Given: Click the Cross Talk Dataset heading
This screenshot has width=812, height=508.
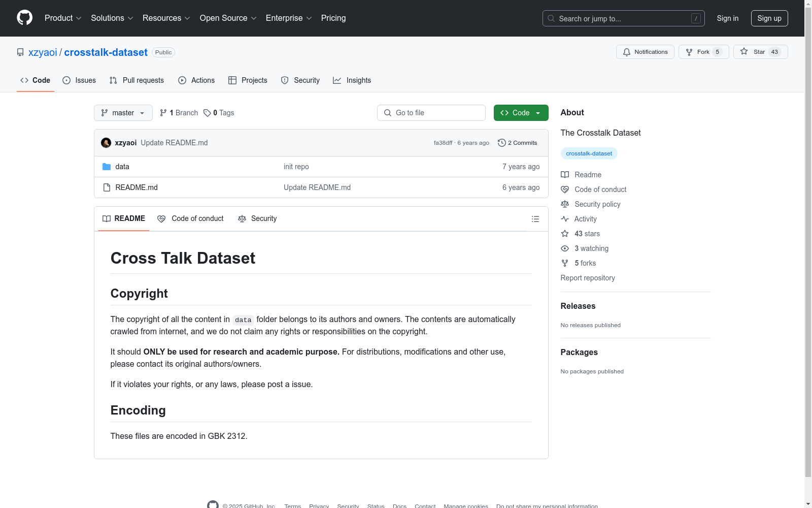Looking at the screenshot, I should click(183, 258).
